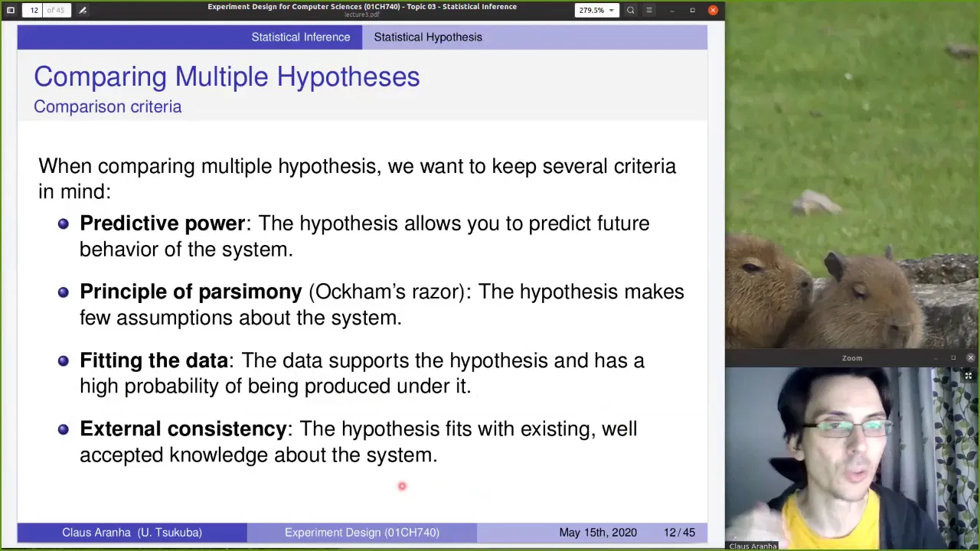Minimize the PDF viewer window
The image size is (980, 551).
coord(671,10)
